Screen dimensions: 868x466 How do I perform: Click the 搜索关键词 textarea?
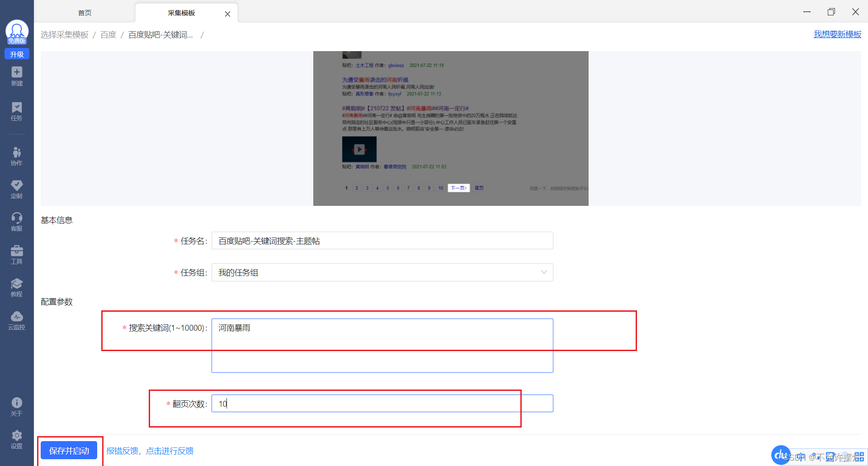pos(382,346)
